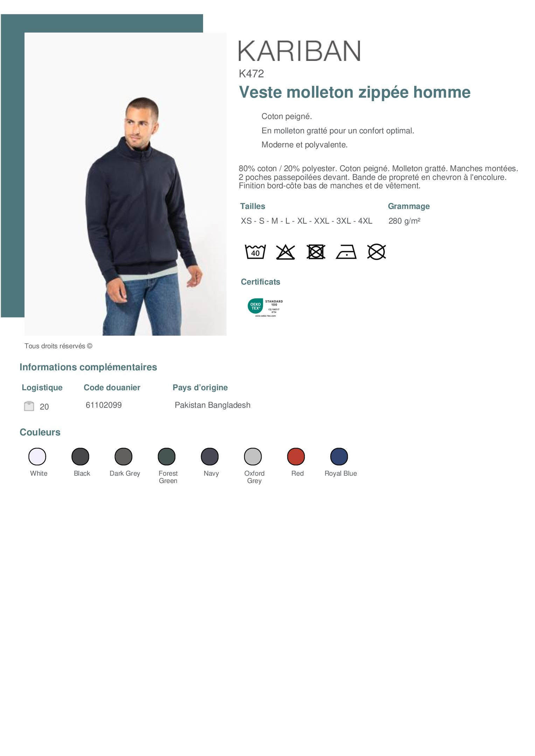Select the Navy color swatch

click(210, 456)
